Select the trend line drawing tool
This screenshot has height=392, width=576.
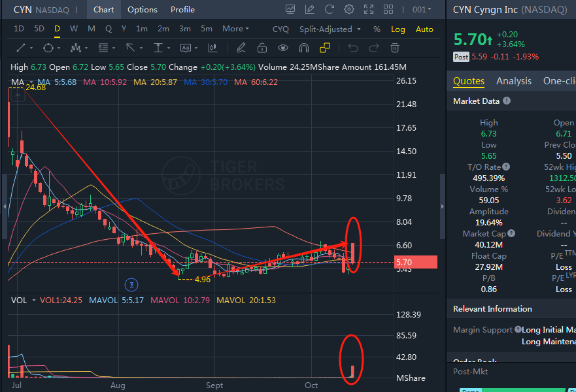(21, 48)
